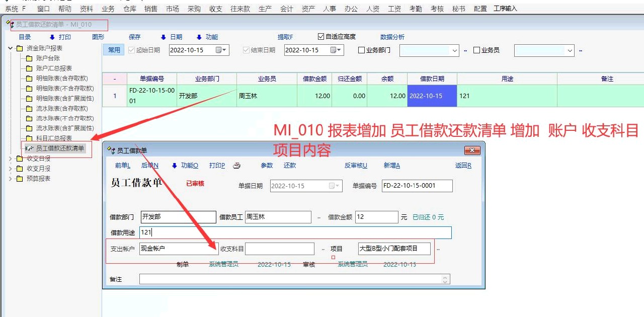This screenshot has width=644, height=317.
Task: Toggle the 自适应高度 checkbox
Action: point(321,37)
